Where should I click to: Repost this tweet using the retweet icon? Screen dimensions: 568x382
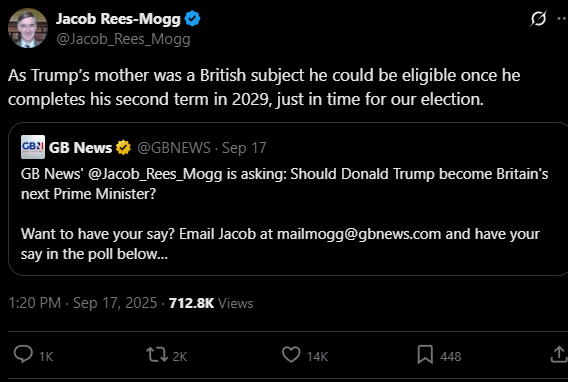pos(157,354)
